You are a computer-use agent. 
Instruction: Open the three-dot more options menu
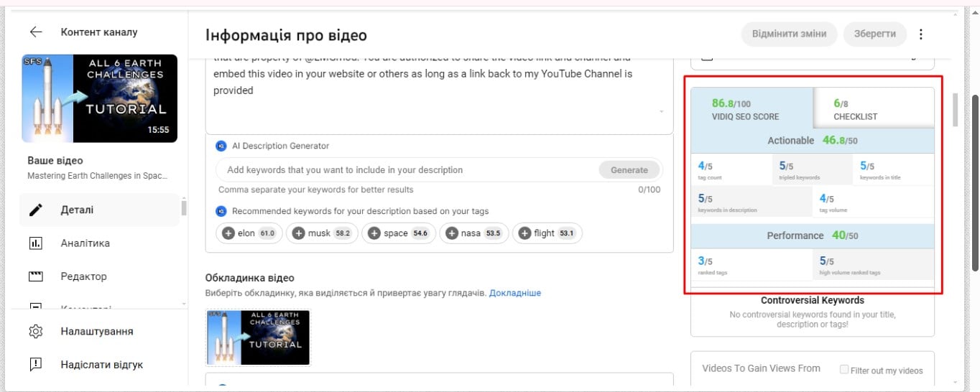[x=921, y=34]
